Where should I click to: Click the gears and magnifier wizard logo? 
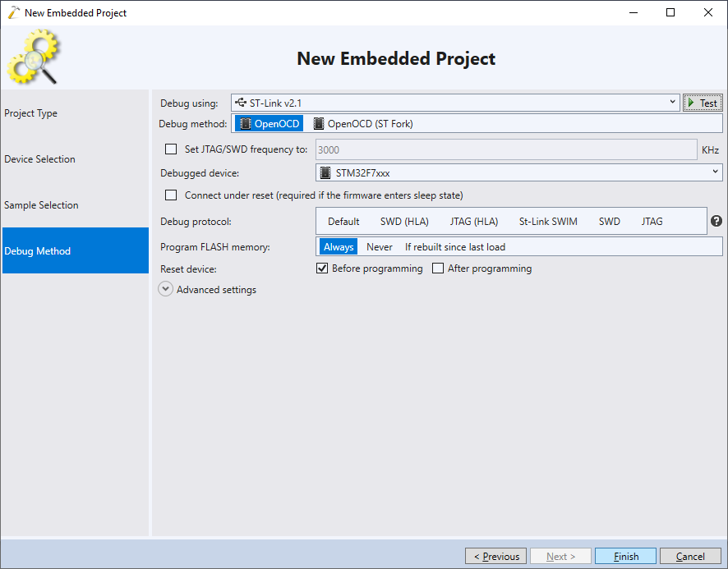pos(34,57)
